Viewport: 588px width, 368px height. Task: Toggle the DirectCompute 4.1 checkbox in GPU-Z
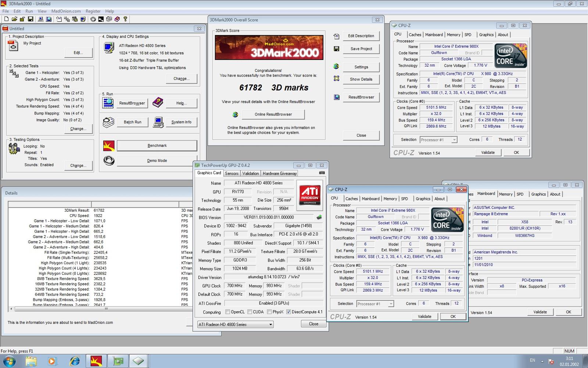pos(288,312)
